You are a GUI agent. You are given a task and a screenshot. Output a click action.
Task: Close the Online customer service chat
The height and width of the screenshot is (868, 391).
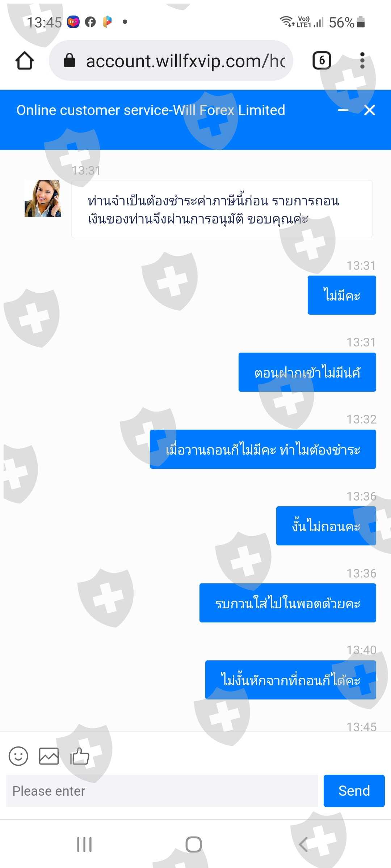[370, 110]
